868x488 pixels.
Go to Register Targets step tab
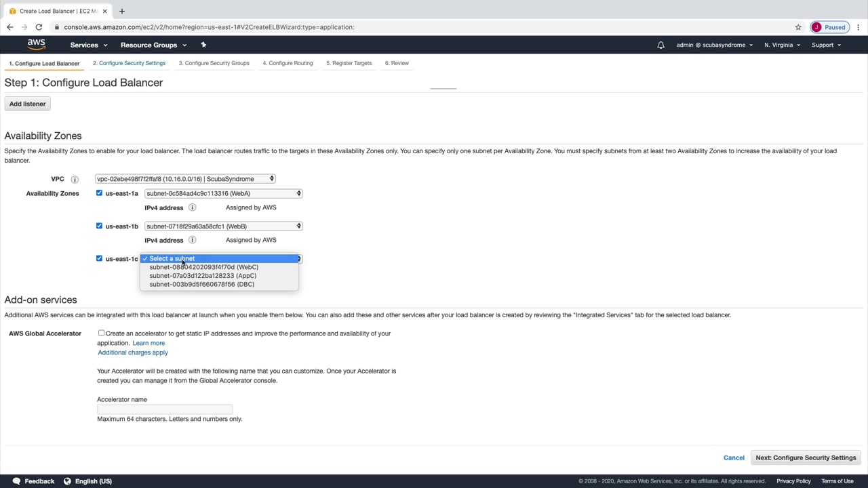click(349, 63)
